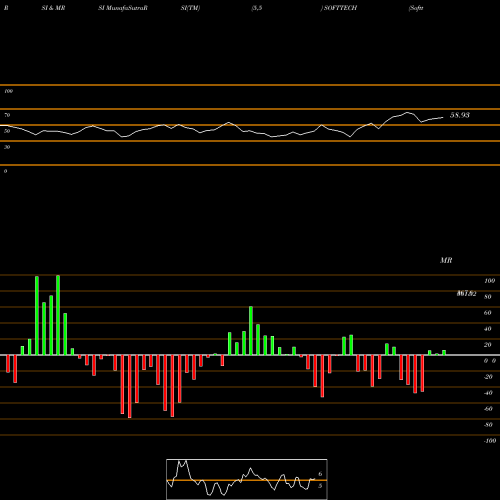The height and width of the screenshot is (500, 500).
Task: Click the MR axis label -80
Action: pyautogui.click(x=488, y=425)
